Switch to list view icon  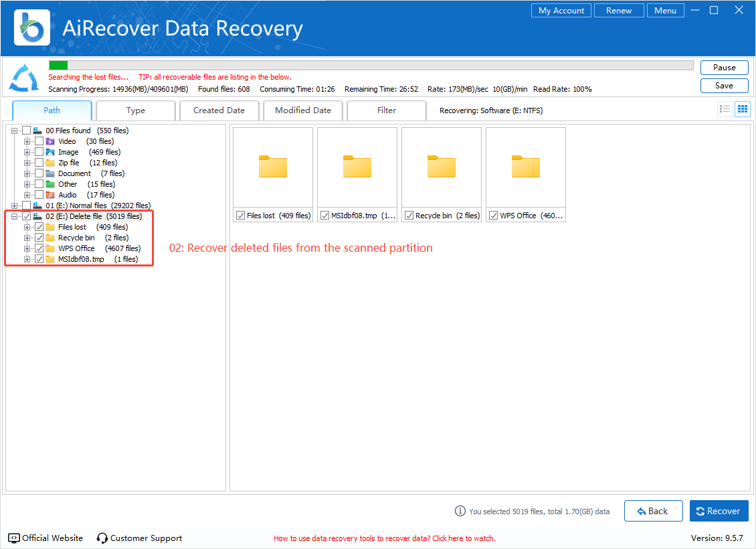725,109
